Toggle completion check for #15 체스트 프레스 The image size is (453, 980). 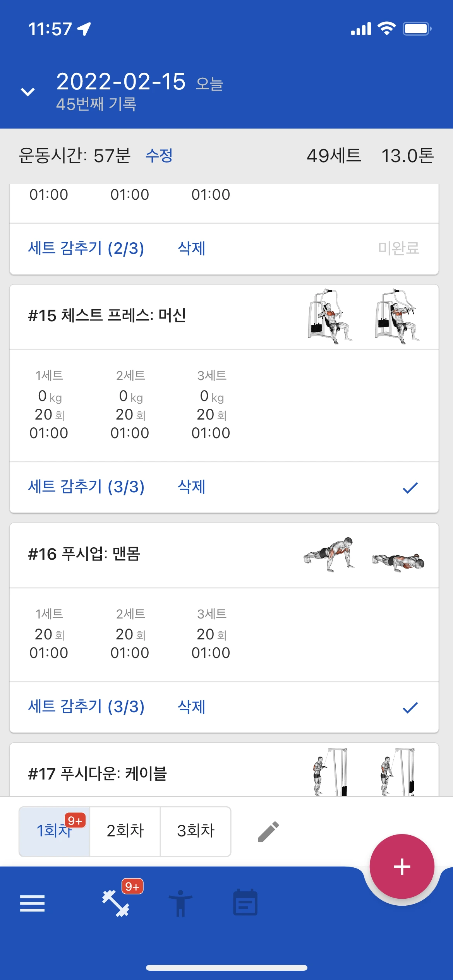410,488
